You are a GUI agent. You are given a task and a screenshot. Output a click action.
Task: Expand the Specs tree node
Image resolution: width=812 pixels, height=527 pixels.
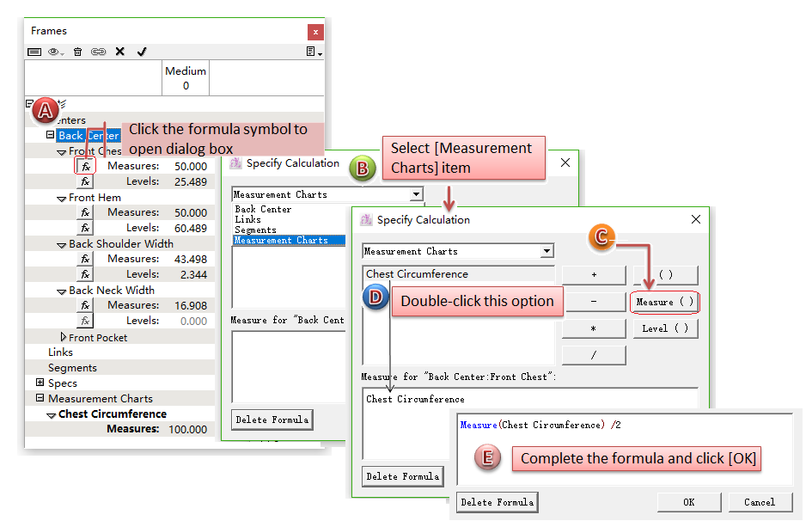click(x=40, y=383)
